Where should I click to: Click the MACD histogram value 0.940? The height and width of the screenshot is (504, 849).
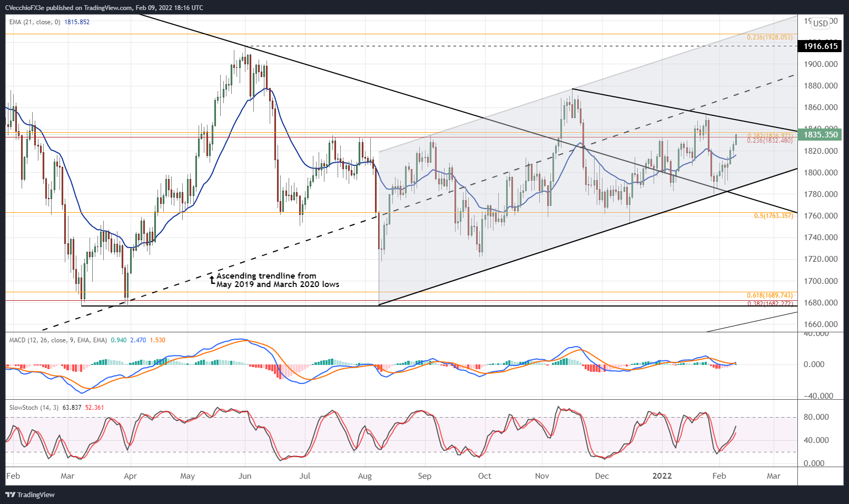pyautogui.click(x=119, y=340)
